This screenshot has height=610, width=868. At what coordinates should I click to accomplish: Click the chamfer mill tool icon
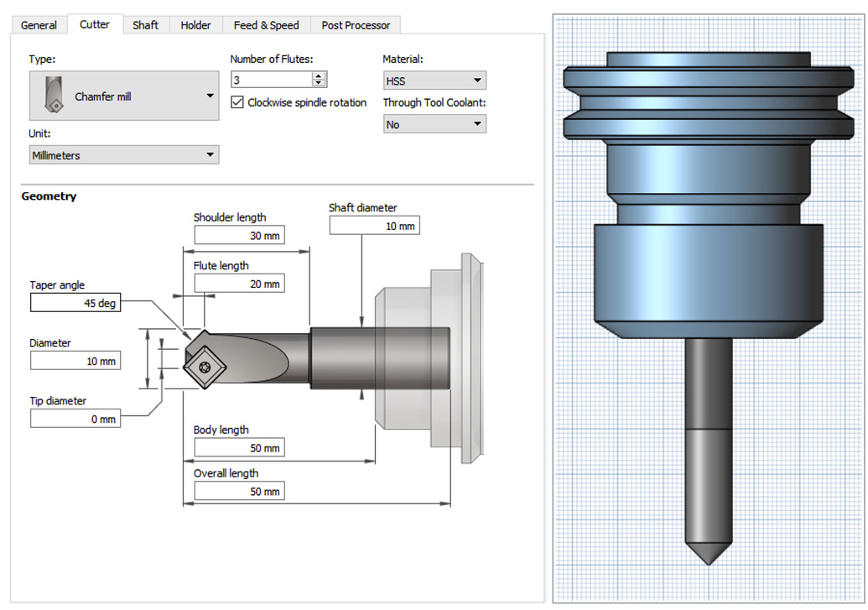52,94
